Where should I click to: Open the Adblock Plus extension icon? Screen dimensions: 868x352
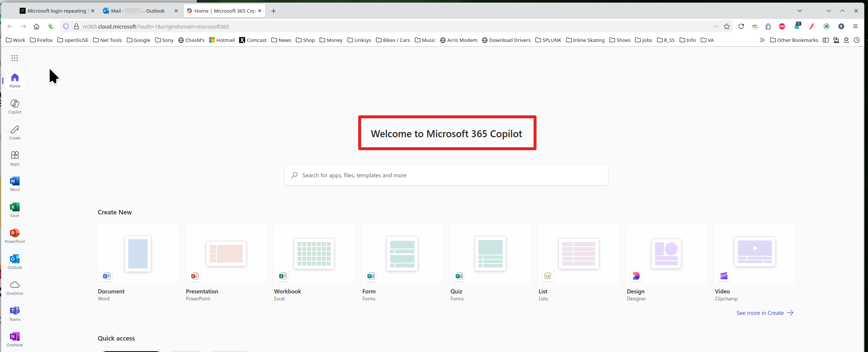pos(782,26)
